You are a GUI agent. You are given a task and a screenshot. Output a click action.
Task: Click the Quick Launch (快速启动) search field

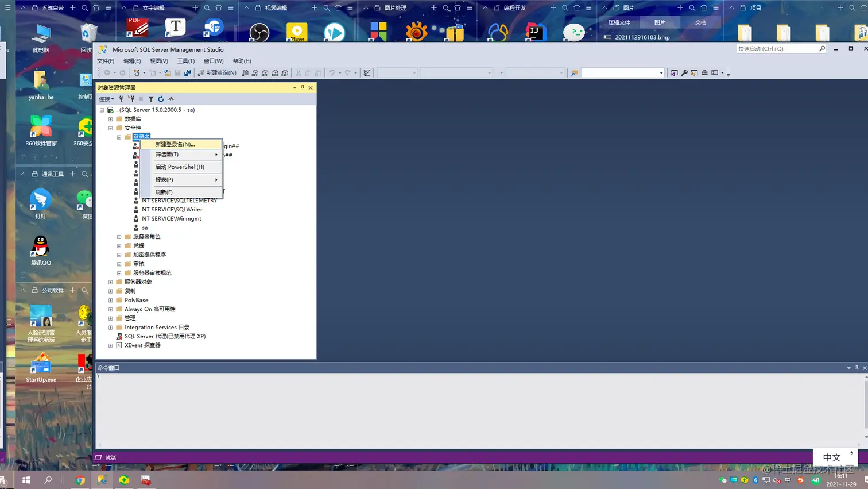tap(777, 49)
